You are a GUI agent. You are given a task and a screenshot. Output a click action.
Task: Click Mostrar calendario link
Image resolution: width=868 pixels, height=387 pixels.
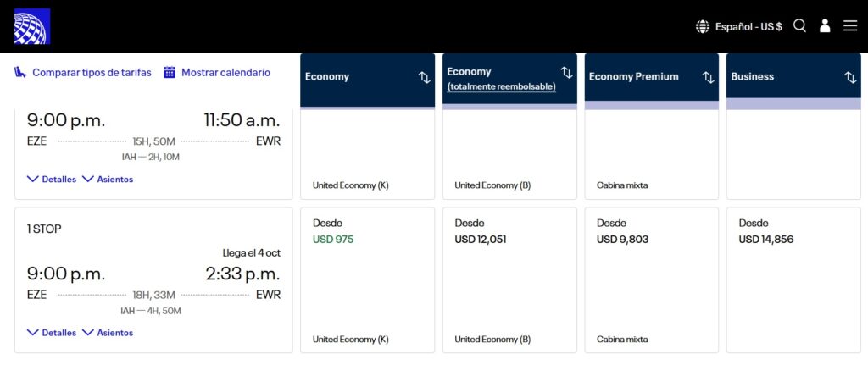point(225,73)
